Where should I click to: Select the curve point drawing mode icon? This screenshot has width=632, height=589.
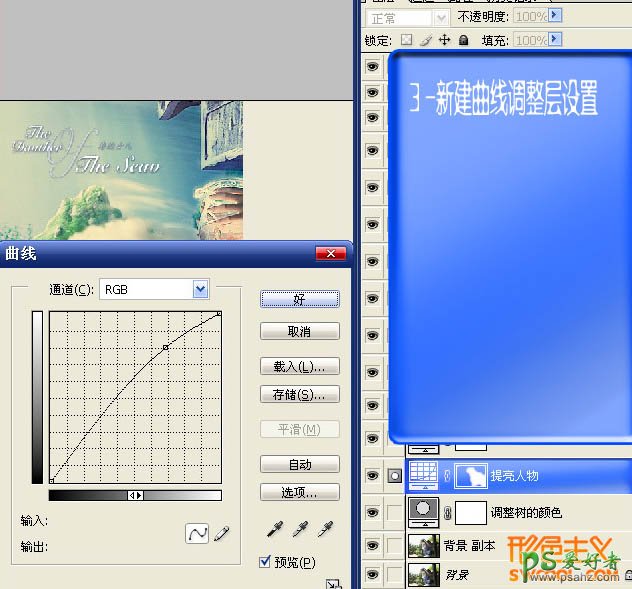[197, 534]
